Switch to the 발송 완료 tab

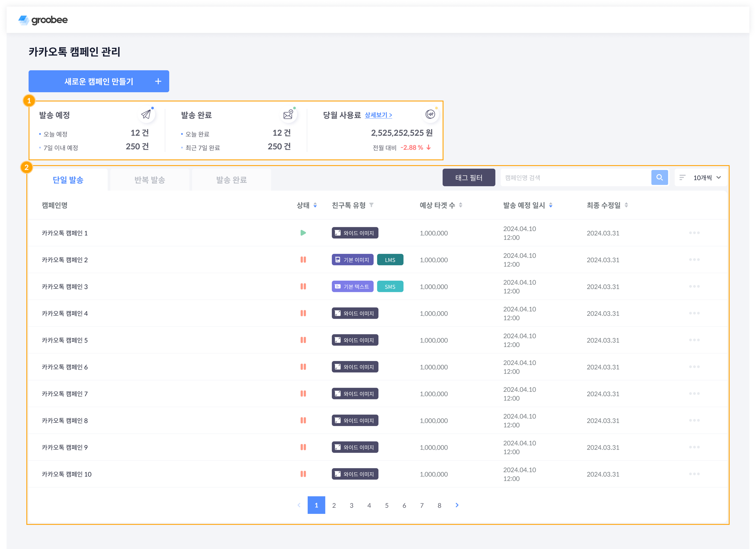pyautogui.click(x=231, y=180)
